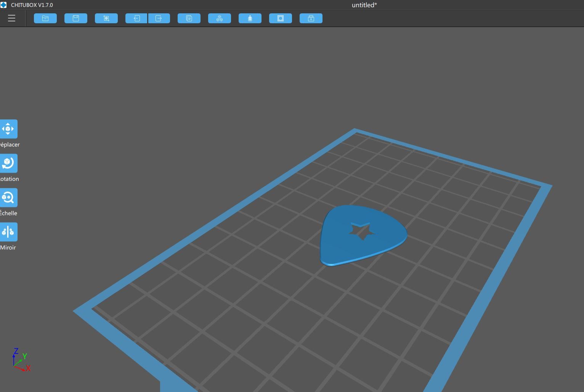
Task: Select the Miroir mirror tool
Action: (8, 232)
